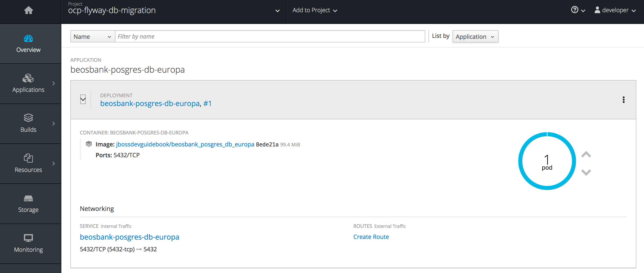Image resolution: width=644 pixels, height=273 pixels.
Task: Expand the Builds sidebar section
Action: coord(53,123)
